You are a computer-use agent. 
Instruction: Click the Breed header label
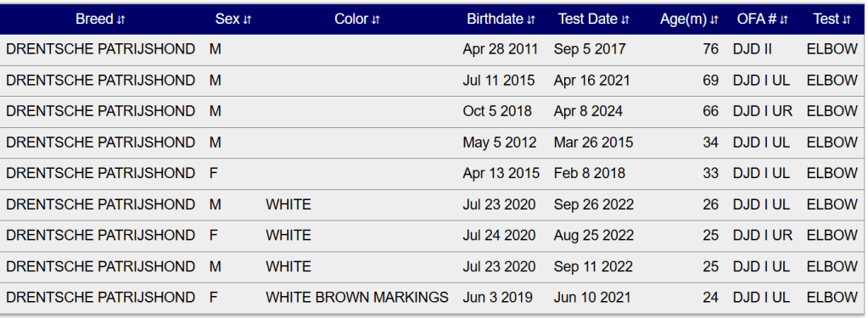coord(94,20)
